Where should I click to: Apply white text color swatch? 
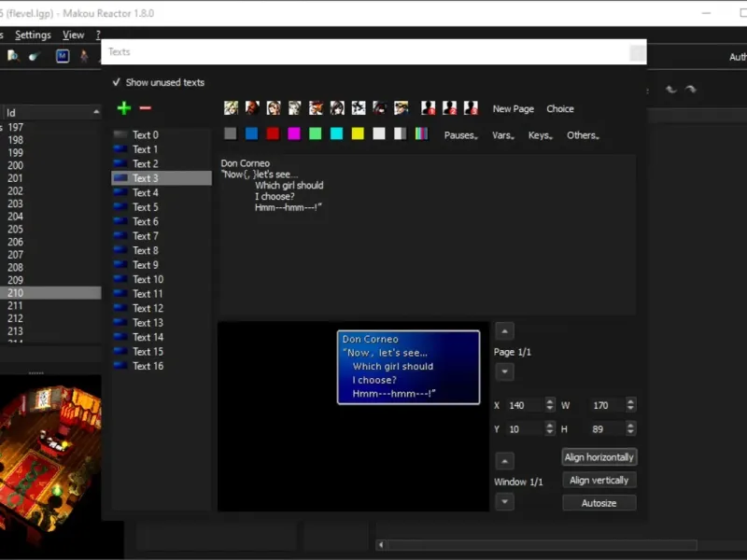[379, 133]
